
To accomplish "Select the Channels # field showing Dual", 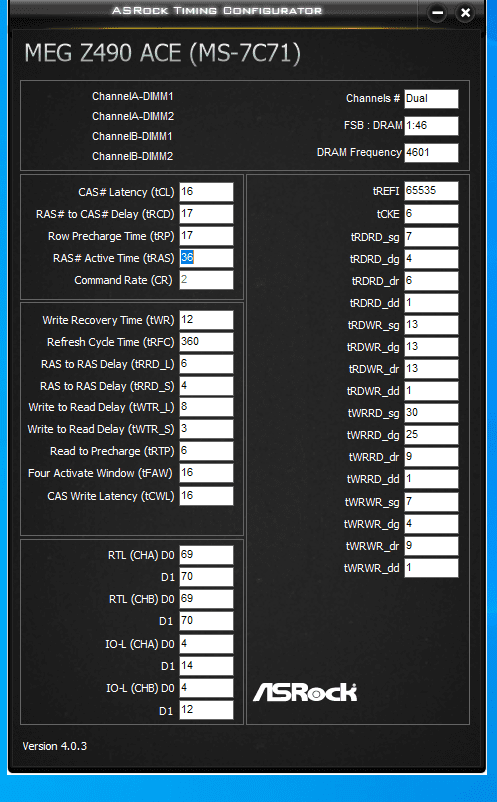I will click(431, 99).
